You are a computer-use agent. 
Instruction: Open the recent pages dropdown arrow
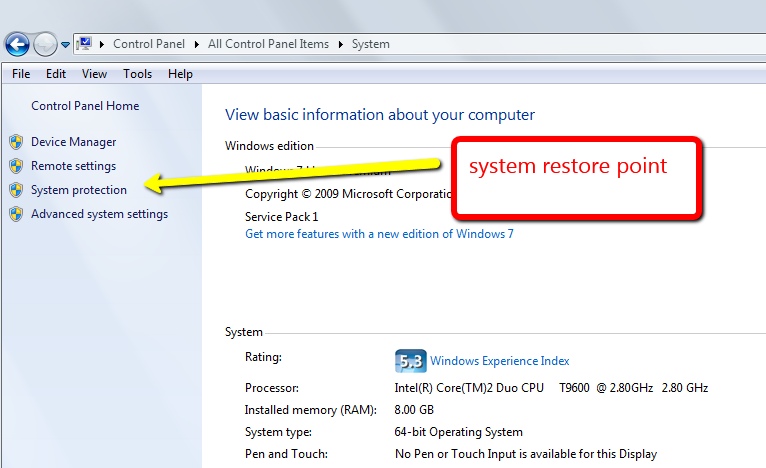point(66,45)
